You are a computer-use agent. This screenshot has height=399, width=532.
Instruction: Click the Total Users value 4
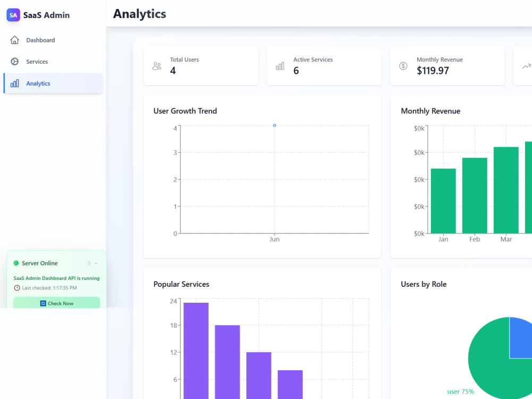173,71
